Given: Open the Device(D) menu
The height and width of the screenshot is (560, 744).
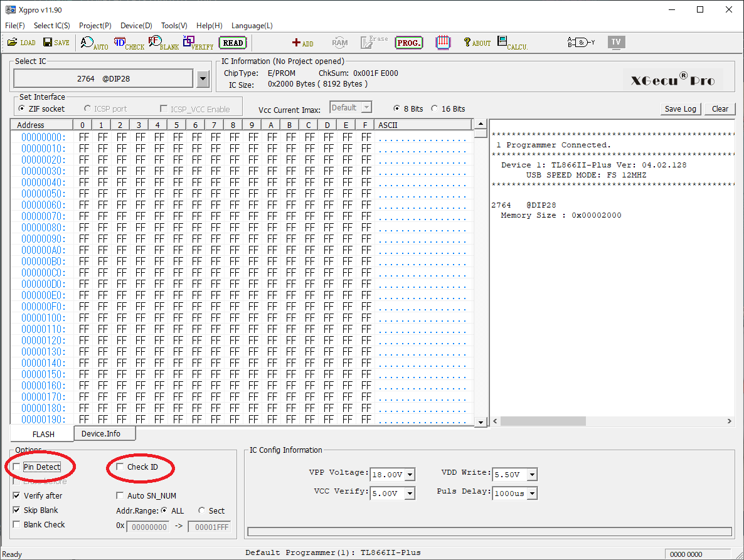Looking at the screenshot, I should 136,26.
